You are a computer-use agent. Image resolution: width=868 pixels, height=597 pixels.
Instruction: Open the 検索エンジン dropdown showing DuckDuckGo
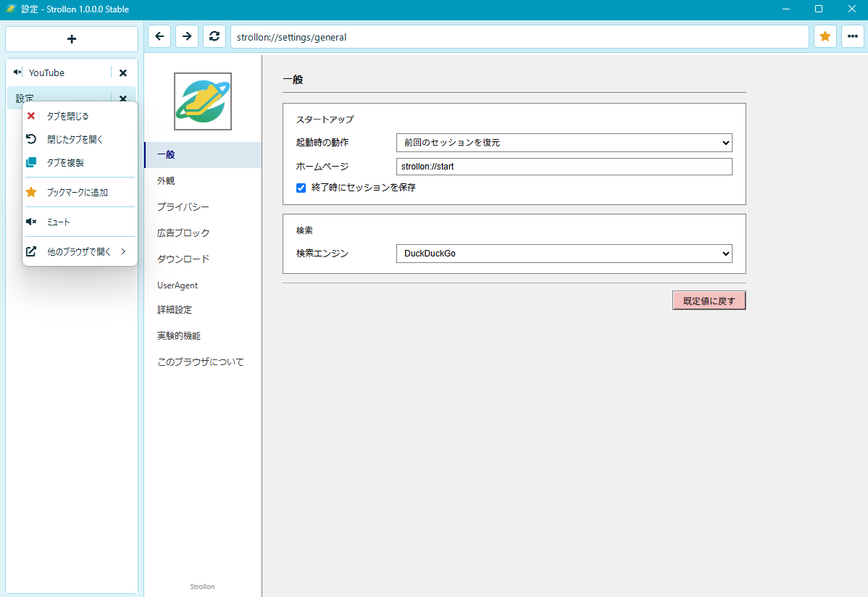(564, 254)
